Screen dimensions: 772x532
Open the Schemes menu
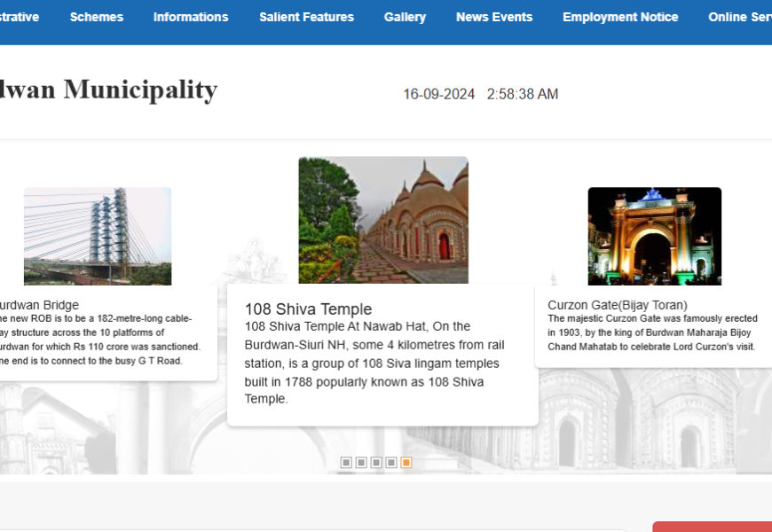(96, 17)
